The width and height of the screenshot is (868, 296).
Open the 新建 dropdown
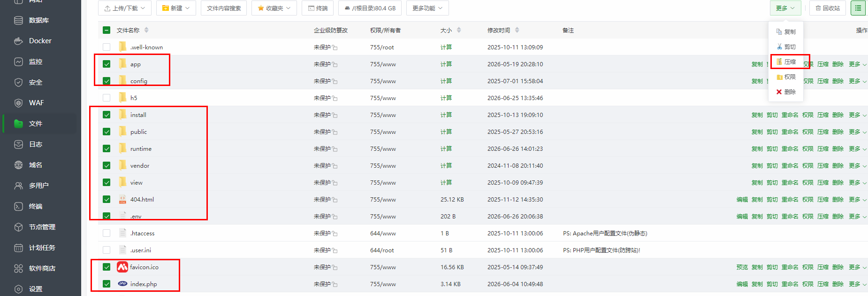click(x=176, y=8)
